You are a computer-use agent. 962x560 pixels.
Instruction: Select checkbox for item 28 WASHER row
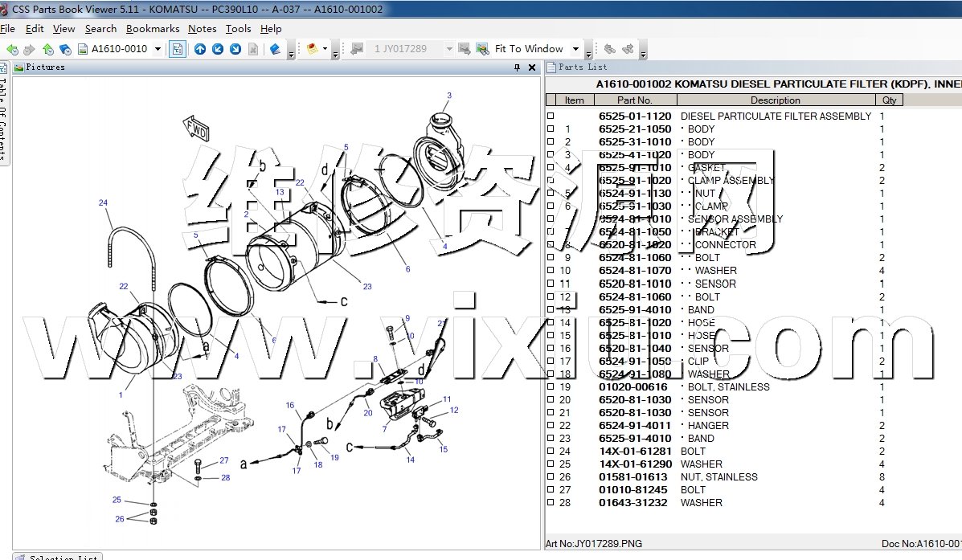pos(551,502)
